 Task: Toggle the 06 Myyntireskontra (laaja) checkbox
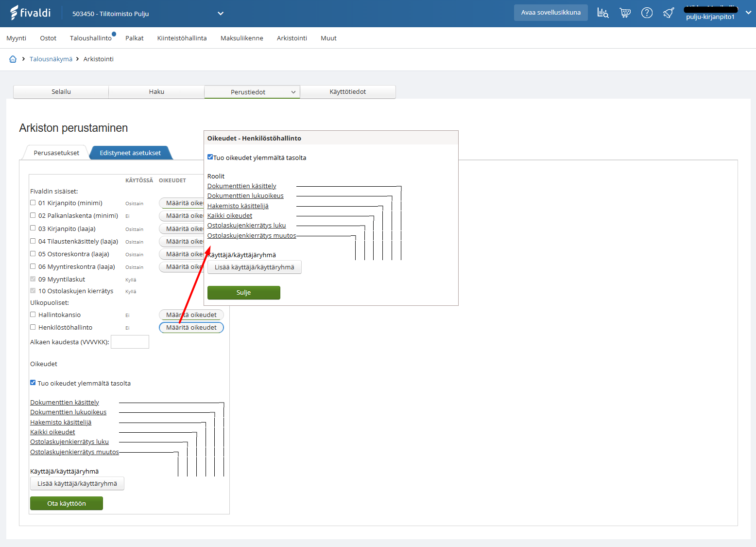[x=33, y=266]
